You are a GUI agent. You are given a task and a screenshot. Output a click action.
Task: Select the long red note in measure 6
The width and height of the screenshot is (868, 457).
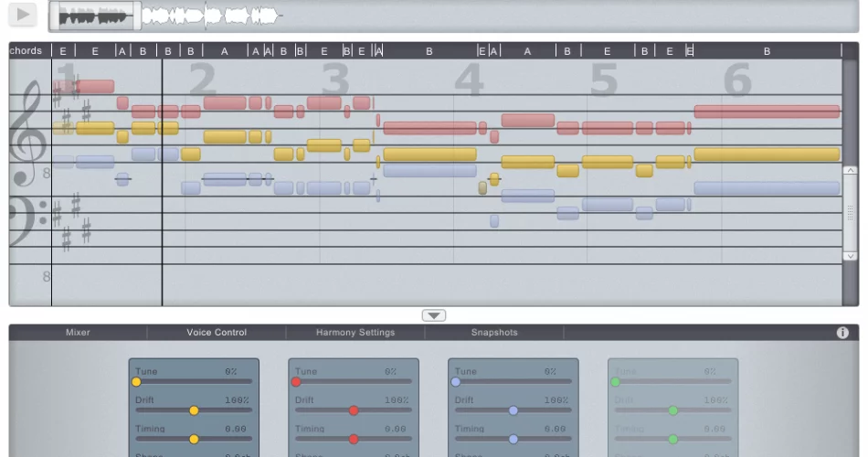(x=767, y=112)
